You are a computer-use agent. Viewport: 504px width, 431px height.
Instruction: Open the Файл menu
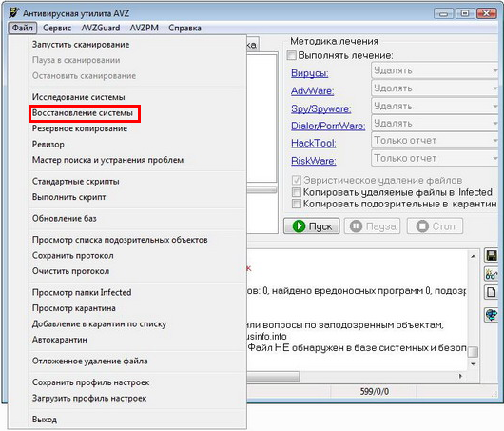23,28
